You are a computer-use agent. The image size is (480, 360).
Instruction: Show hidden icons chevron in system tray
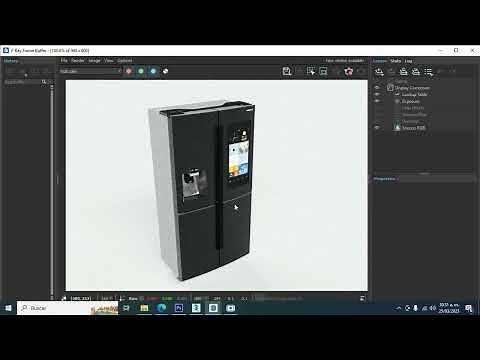pos(398,308)
